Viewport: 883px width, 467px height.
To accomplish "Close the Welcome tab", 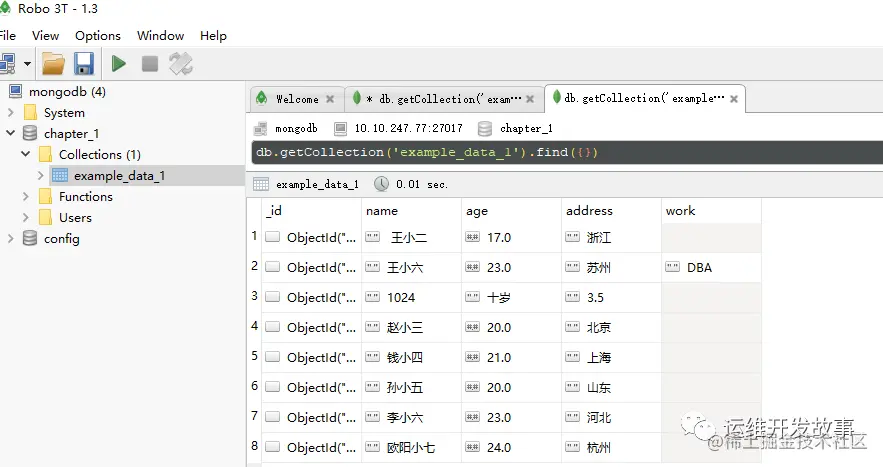I will (330, 99).
